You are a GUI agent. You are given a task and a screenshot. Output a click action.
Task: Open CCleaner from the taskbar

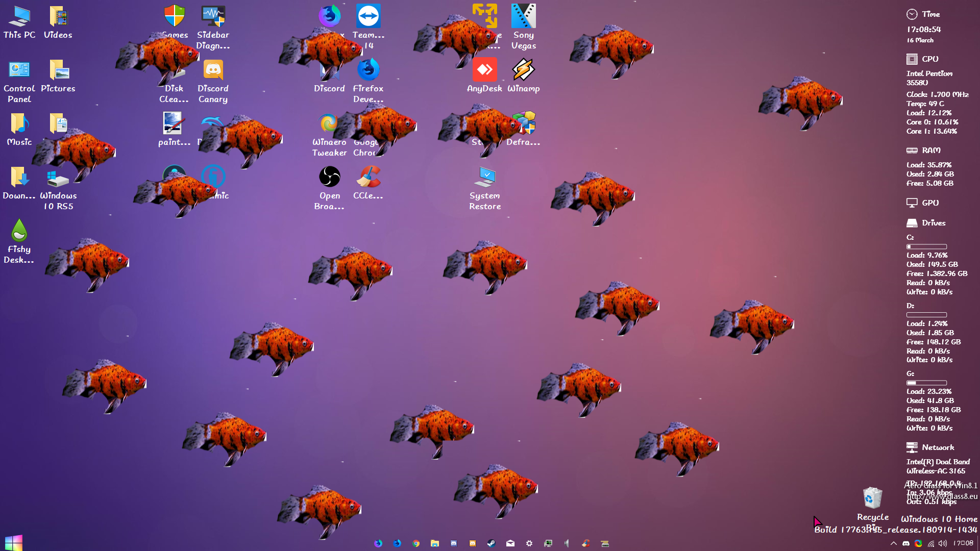click(586, 543)
